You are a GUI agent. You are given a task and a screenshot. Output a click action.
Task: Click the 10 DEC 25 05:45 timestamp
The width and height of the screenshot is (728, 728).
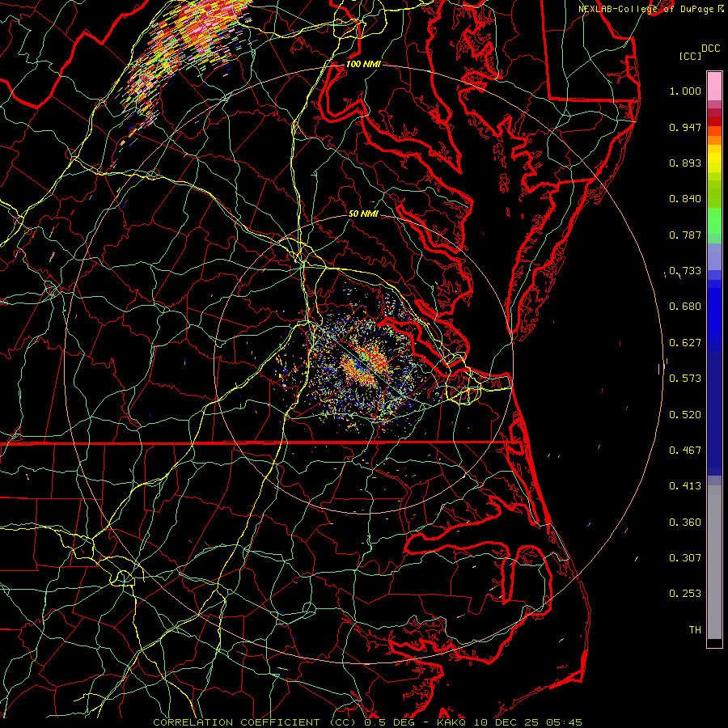pyautogui.click(x=527, y=722)
